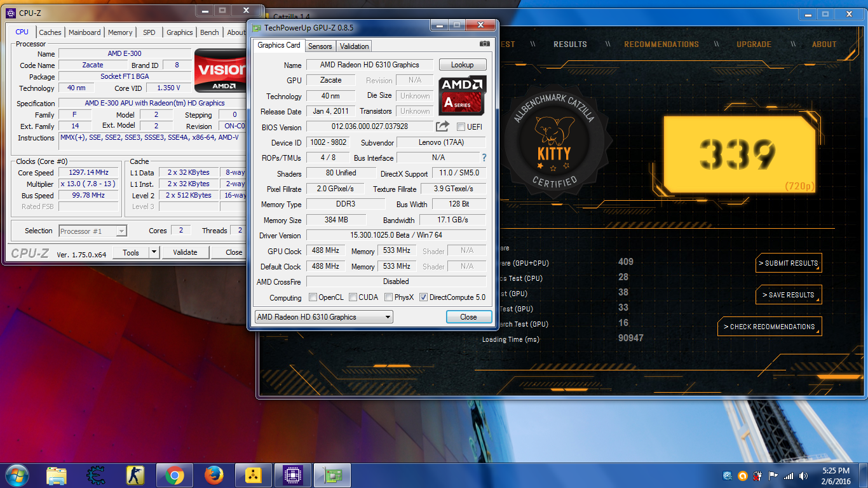The image size is (868, 488).
Task: Toggle the OpenCL checkbox
Action: pos(313,297)
